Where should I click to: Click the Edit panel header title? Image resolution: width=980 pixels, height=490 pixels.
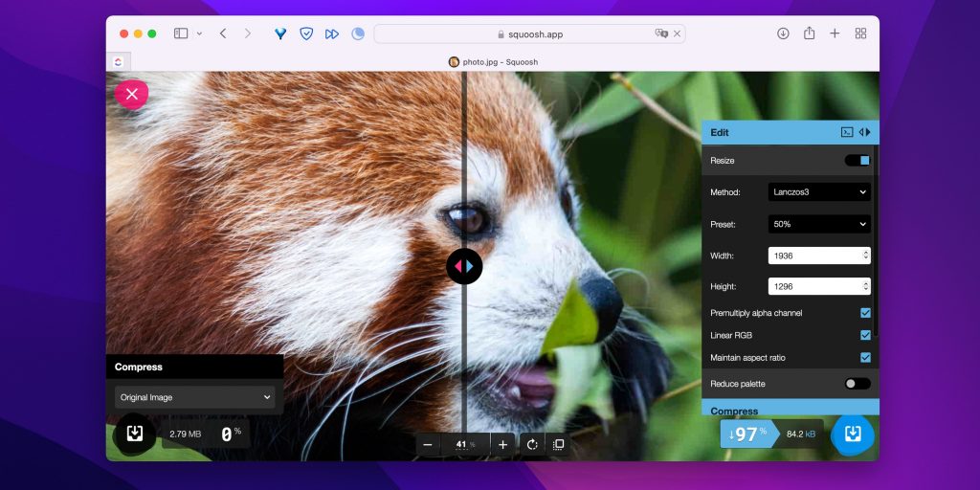point(720,132)
